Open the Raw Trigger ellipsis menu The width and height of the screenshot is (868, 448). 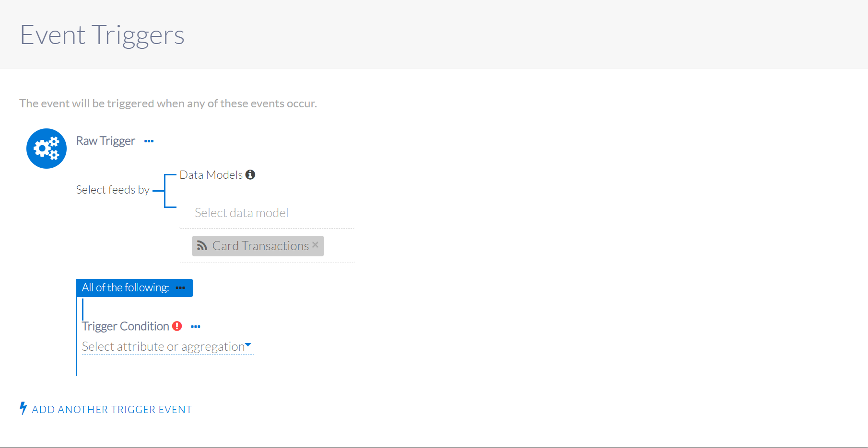pyautogui.click(x=149, y=141)
